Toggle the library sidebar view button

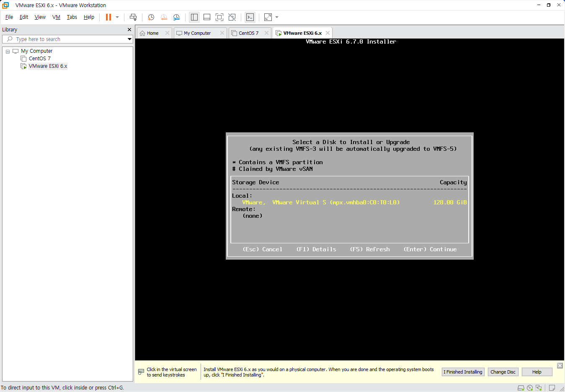[x=194, y=17]
